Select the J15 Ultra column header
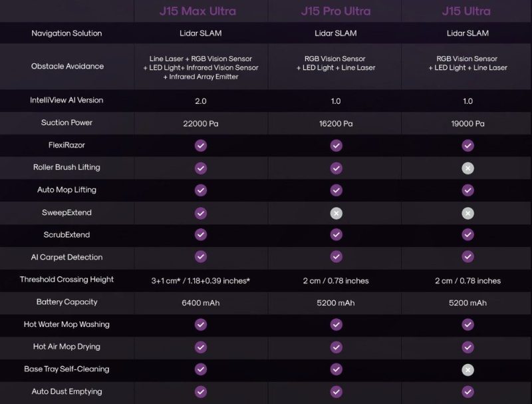The image size is (532, 404). [468, 11]
